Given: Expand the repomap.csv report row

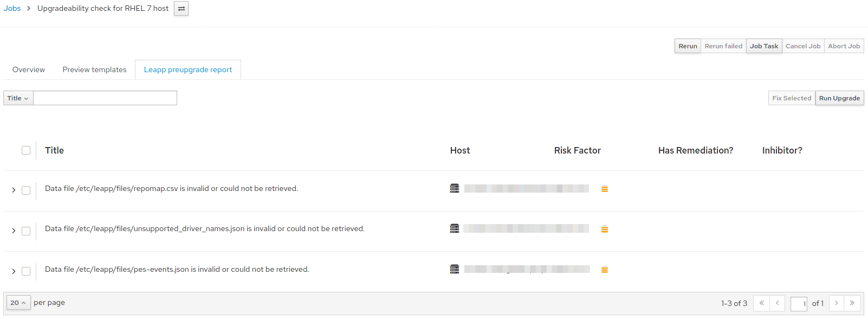Looking at the screenshot, I should coord(13,190).
